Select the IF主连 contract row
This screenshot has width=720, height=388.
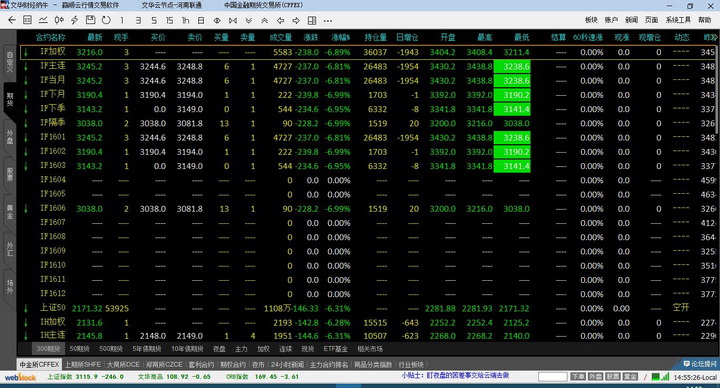click(x=367, y=67)
